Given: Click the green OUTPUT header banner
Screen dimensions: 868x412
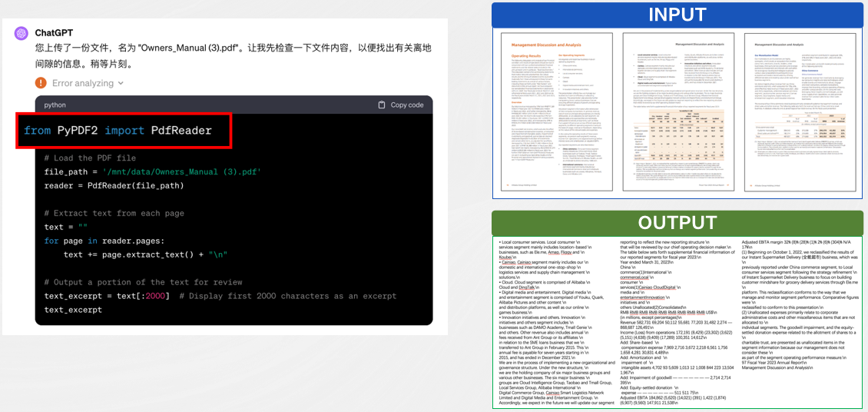Looking at the screenshot, I should pos(677,223).
